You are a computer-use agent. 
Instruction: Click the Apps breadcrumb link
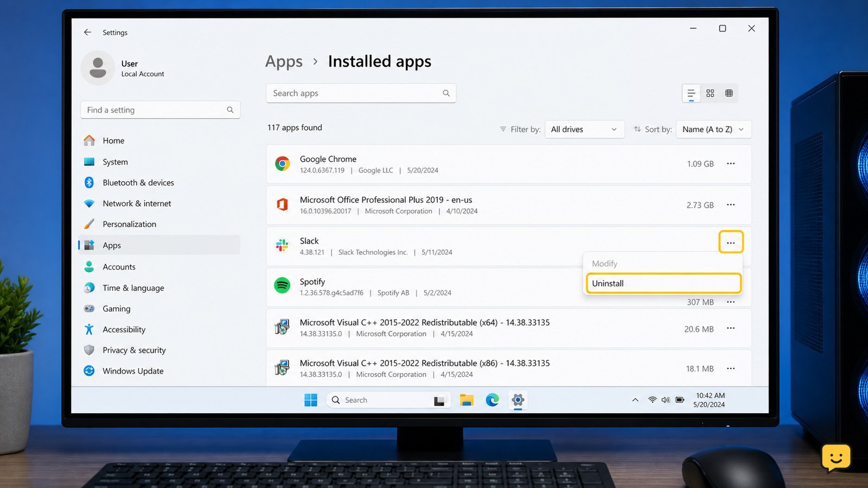pos(284,62)
